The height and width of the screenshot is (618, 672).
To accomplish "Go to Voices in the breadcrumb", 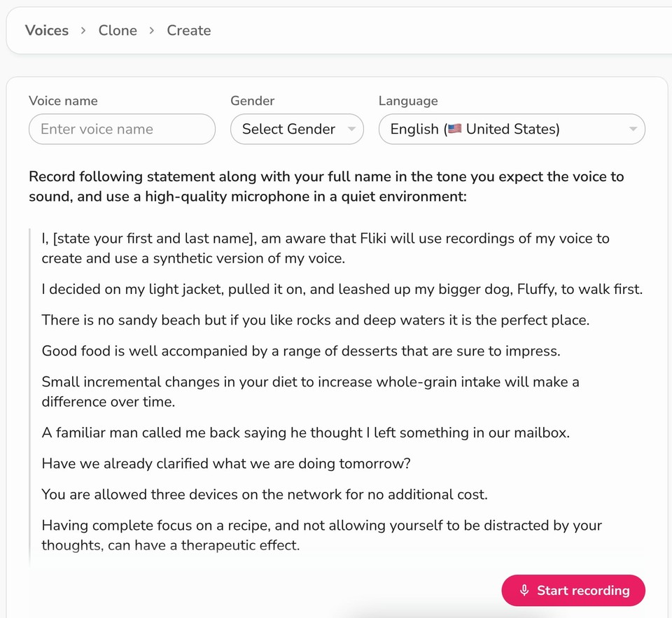I will (x=47, y=31).
